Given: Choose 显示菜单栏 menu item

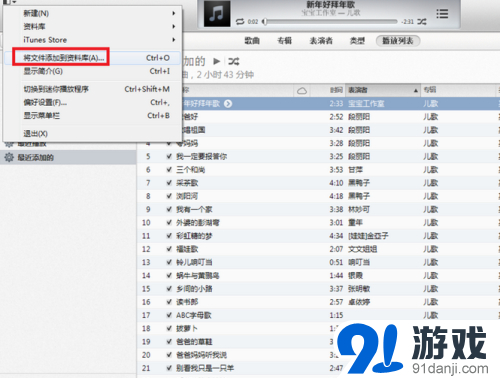Looking at the screenshot, I should (93, 116).
